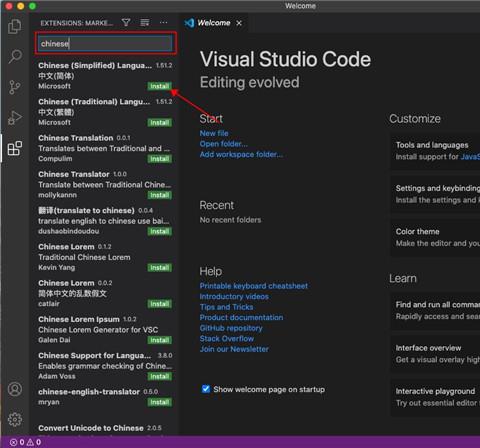Close the Welcome tab
Image resolution: width=480 pixels, height=448 pixels.
[x=239, y=23]
